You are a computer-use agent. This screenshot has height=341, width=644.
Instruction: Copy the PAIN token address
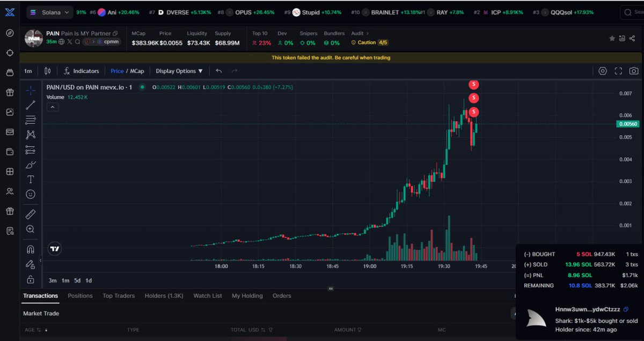coord(115,33)
